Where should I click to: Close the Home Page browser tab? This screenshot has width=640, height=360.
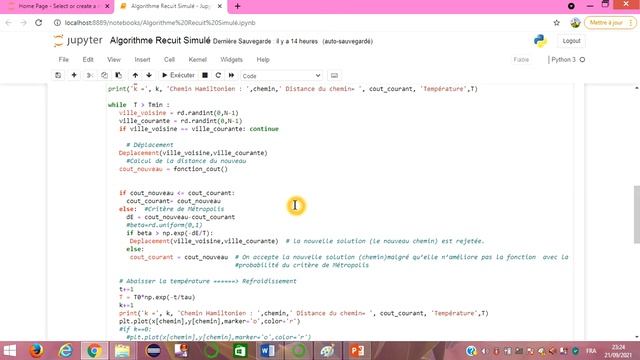(x=107, y=6)
